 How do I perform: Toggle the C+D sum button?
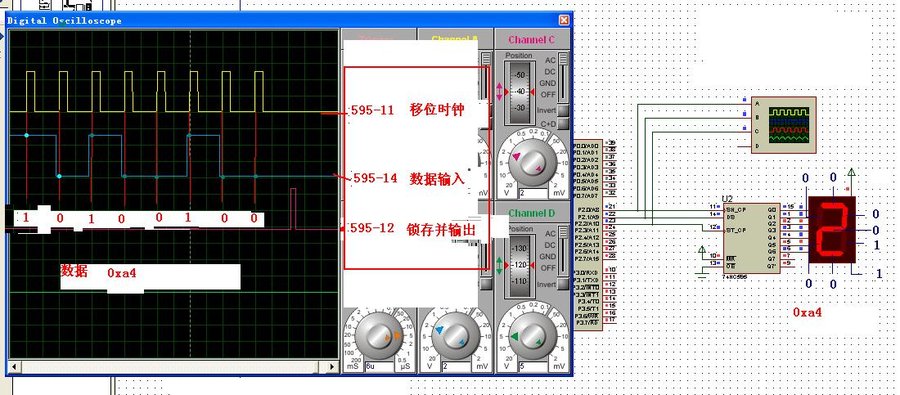coord(564,124)
